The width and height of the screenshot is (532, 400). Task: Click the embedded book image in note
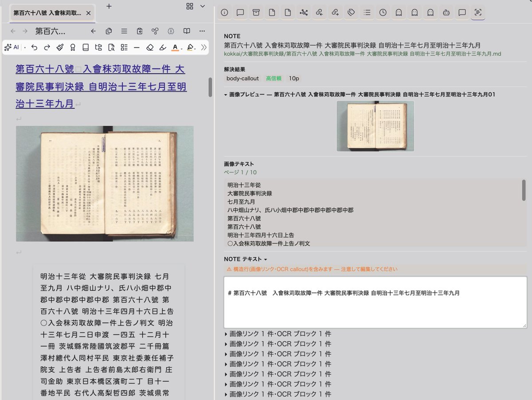pos(105,184)
